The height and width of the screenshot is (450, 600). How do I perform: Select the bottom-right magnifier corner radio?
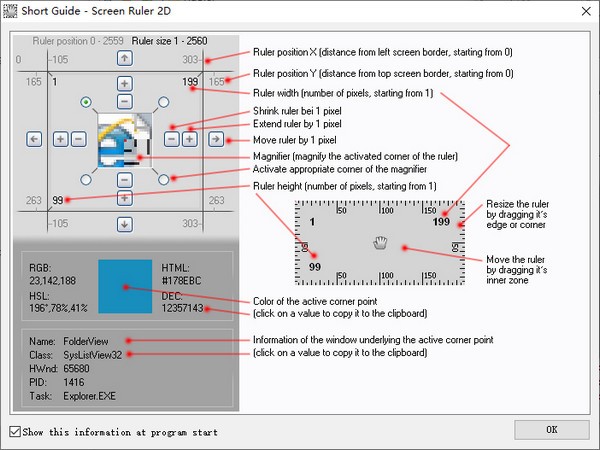coord(163,180)
